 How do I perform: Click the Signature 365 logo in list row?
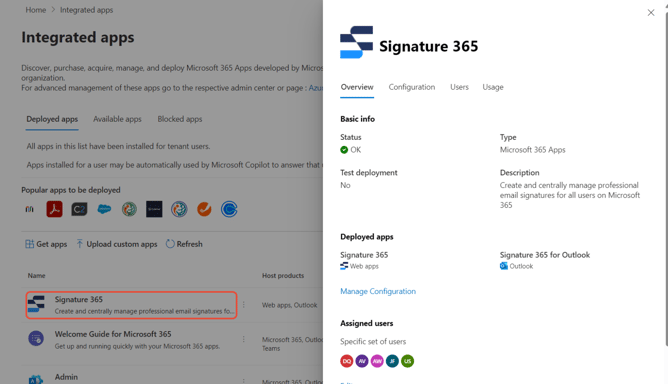point(36,304)
